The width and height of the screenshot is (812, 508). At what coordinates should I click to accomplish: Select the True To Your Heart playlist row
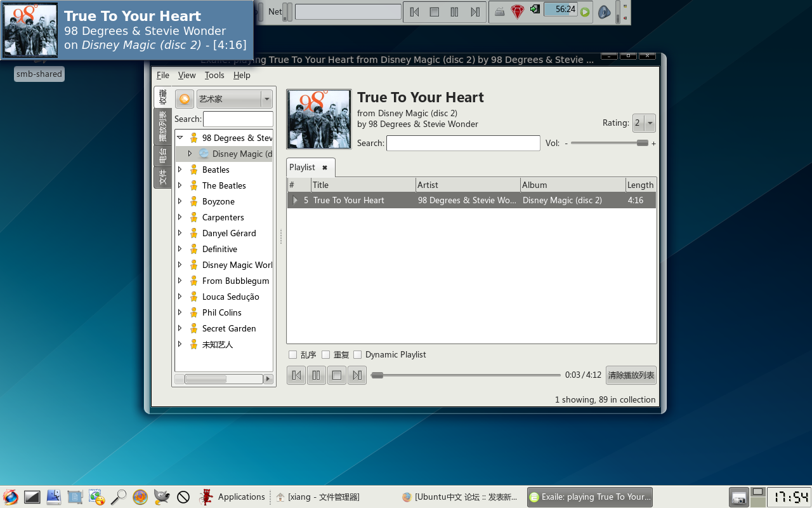(471, 200)
